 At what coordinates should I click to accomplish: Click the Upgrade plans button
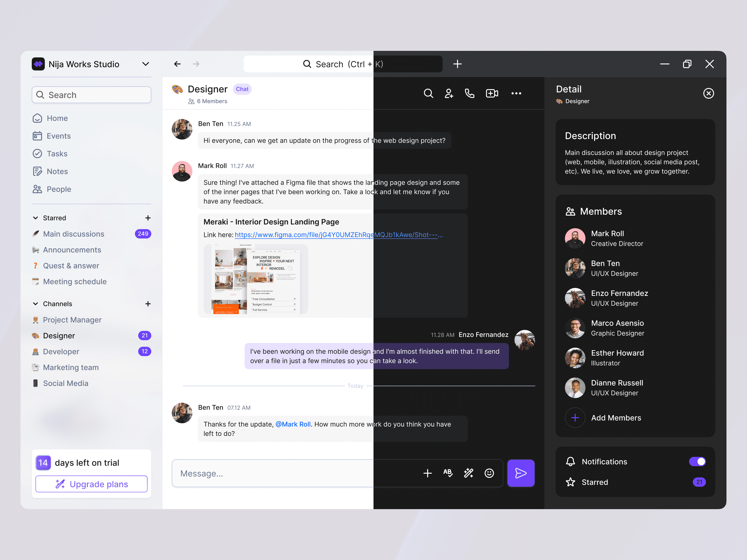[92, 484]
